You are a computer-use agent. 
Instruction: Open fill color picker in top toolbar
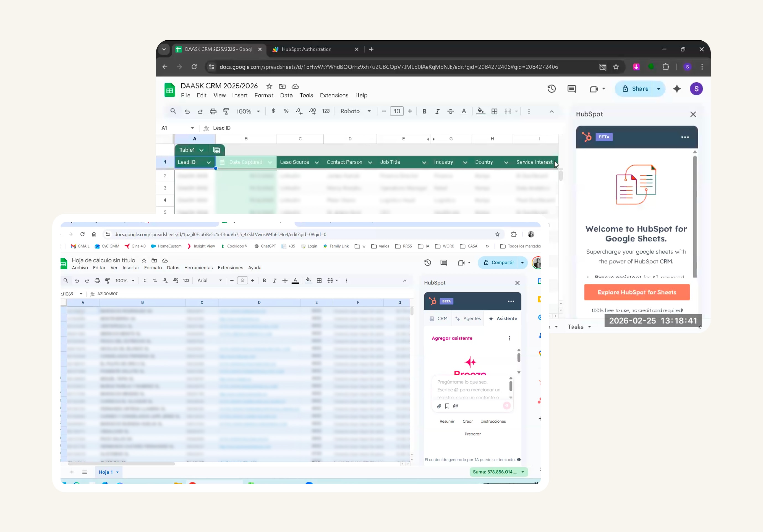pos(480,111)
